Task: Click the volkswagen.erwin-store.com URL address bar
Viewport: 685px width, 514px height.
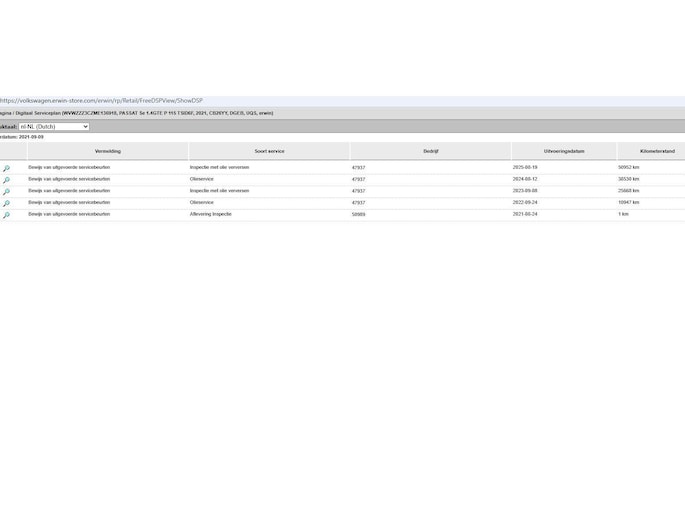Action: 102,101
